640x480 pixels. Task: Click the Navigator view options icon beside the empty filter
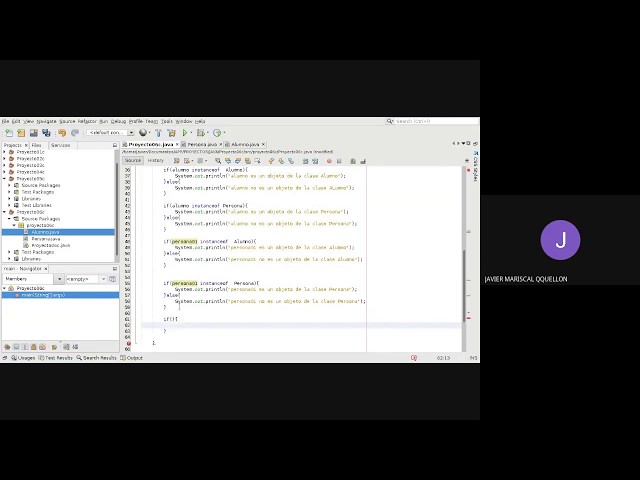(x=113, y=279)
